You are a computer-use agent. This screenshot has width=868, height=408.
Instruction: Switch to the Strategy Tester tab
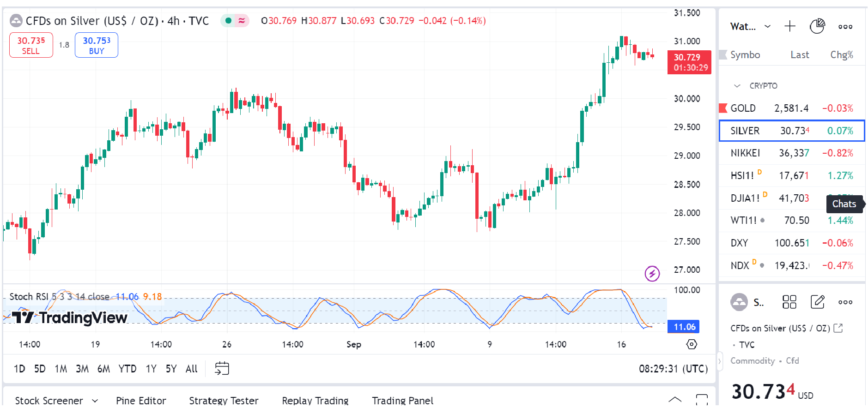[x=224, y=400]
